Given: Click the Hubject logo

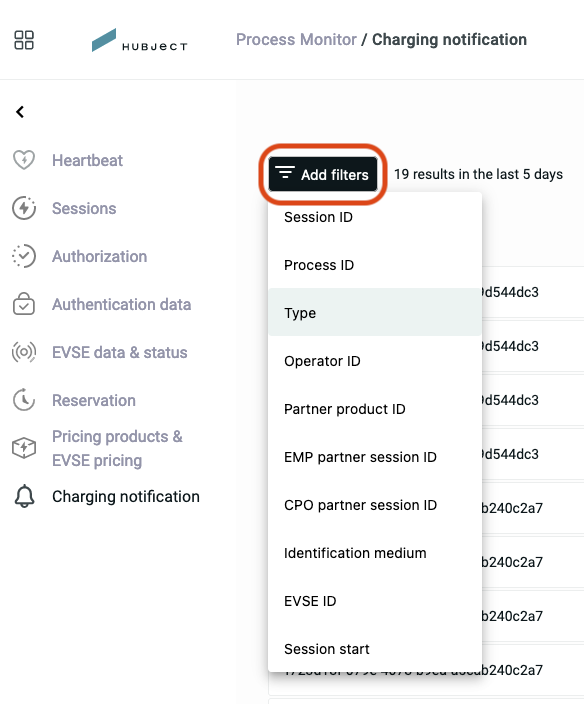Looking at the screenshot, I should pyautogui.click(x=140, y=40).
